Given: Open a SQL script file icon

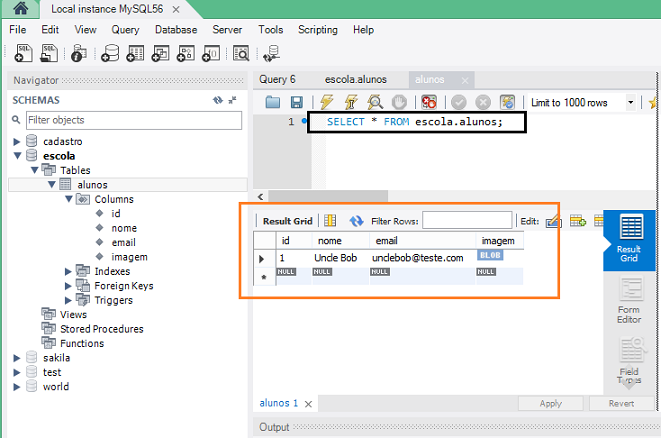Looking at the screenshot, I should point(48,54).
